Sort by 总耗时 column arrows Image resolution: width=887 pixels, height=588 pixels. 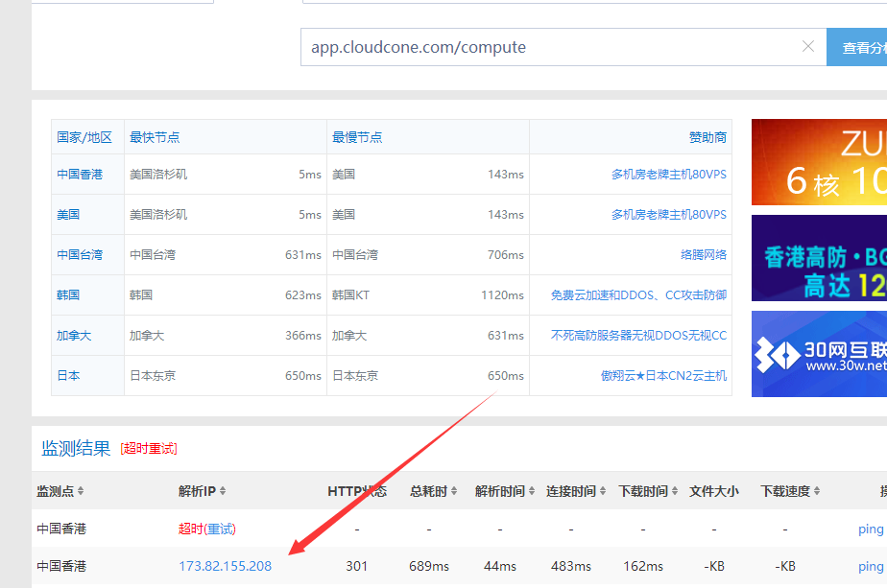(x=454, y=491)
